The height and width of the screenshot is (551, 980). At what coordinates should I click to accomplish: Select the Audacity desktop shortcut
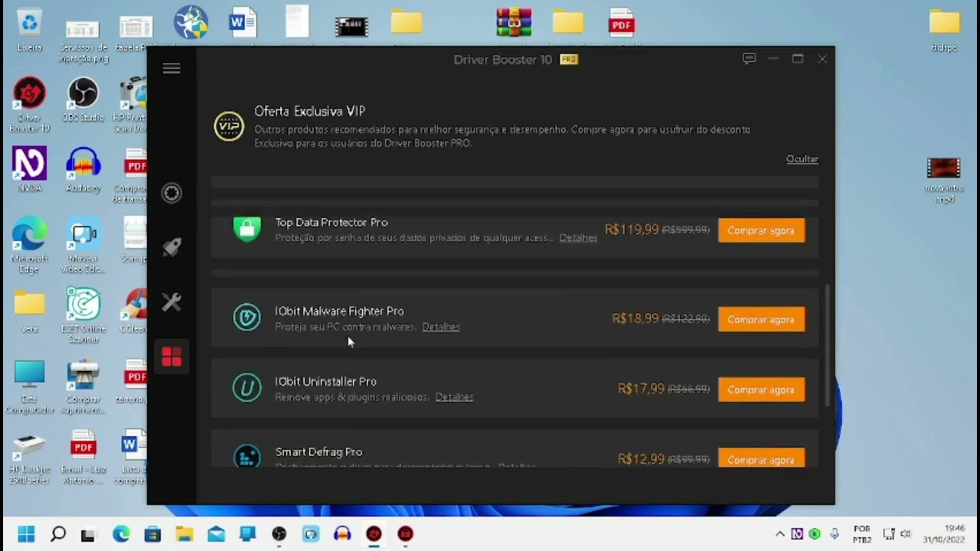pyautogui.click(x=83, y=170)
